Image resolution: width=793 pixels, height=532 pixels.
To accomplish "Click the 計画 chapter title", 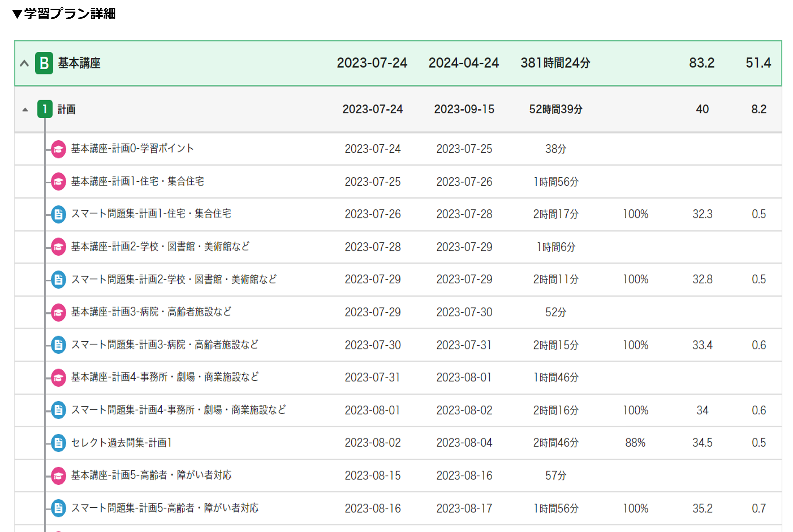I will (x=67, y=109).
